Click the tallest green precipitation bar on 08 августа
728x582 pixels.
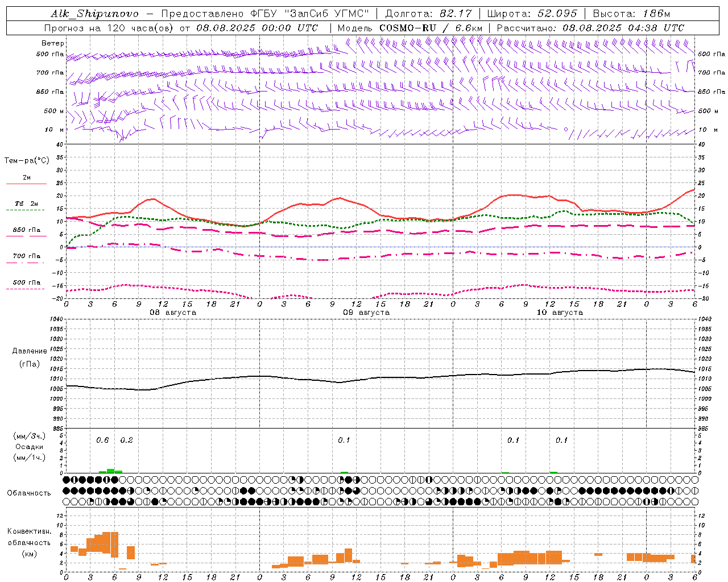(110, 471)
